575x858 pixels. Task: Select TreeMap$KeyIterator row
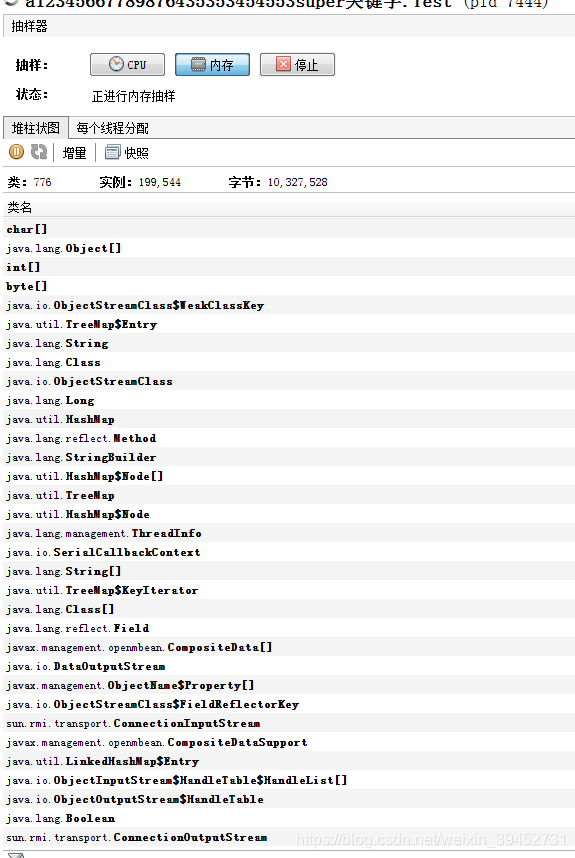tap(289, 590)
